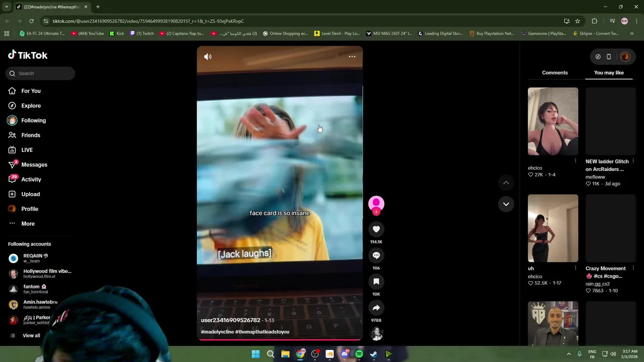Screen dimensions: 644x362
Task: Reload the page in Chrome
Action: tap(31, 21)
